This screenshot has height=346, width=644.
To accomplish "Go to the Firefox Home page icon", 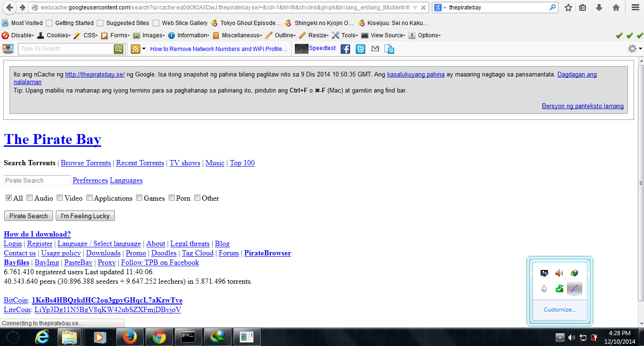I will (x=616, y=8).
